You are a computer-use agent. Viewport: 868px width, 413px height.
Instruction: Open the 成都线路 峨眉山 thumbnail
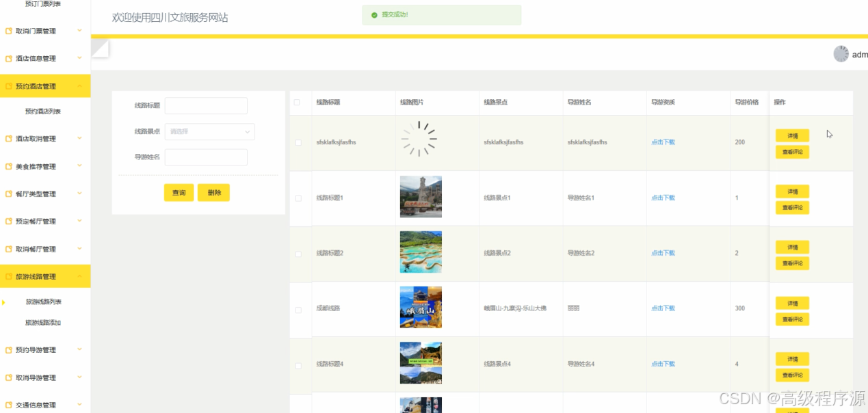tap(421, 308)
